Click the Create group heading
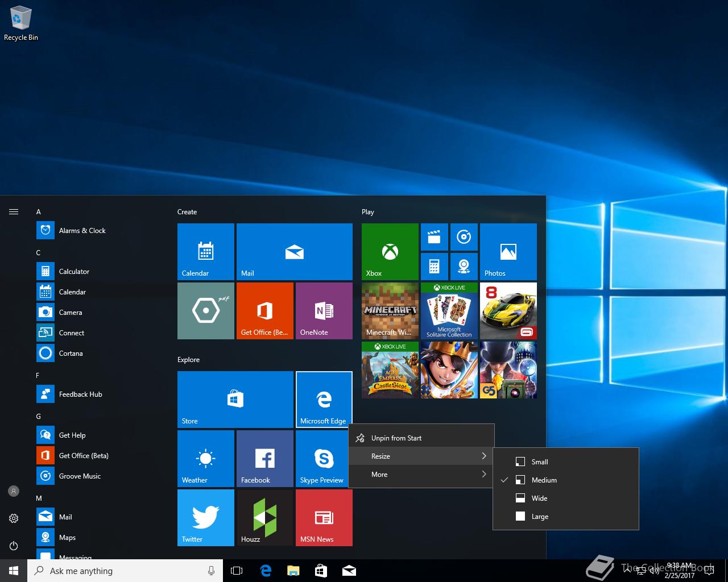The height and width of the screenshot is (582, 728). pyautogui.click(x=187, y=212)
